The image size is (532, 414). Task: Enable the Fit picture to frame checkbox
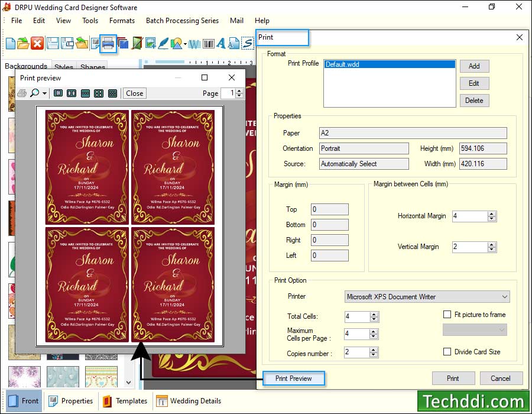click(x=447, y=314)
